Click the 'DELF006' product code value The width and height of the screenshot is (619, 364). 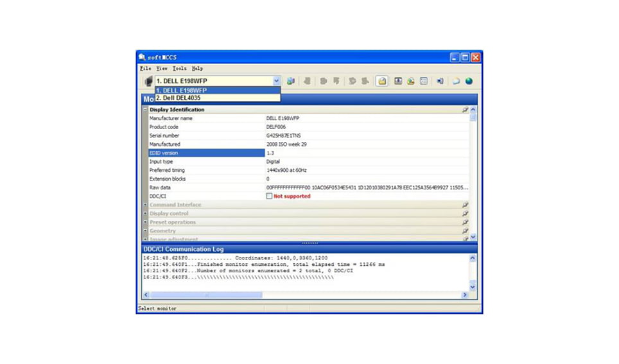(276, 126)
